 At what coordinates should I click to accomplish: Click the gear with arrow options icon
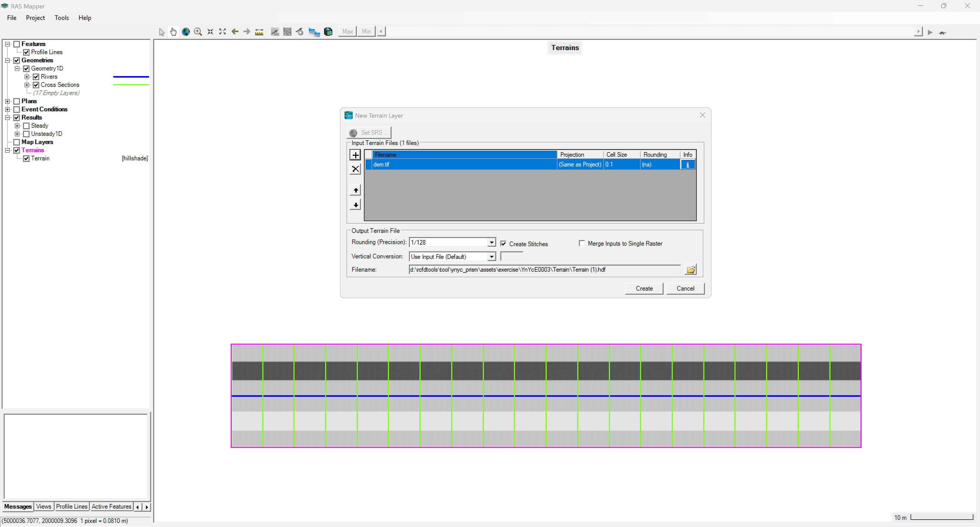(300, 32)
